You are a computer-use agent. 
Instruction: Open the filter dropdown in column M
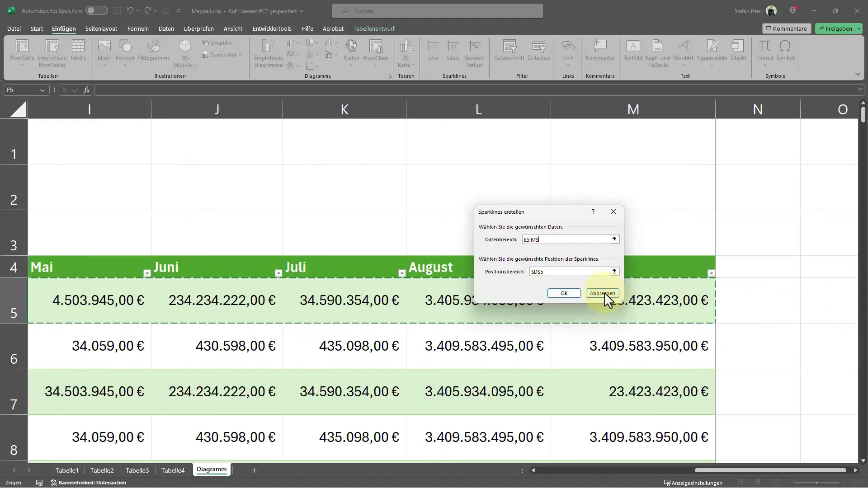[711, 273]
